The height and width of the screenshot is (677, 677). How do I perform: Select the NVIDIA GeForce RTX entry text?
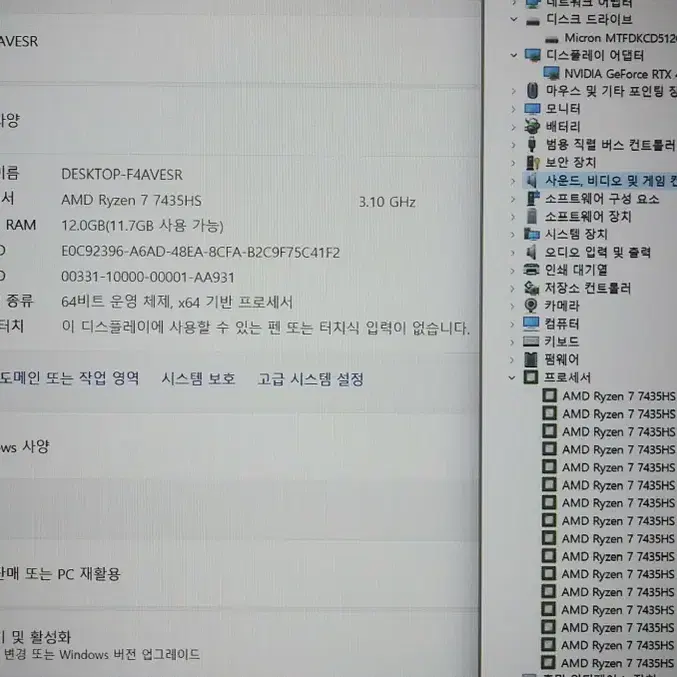(620, 74)
